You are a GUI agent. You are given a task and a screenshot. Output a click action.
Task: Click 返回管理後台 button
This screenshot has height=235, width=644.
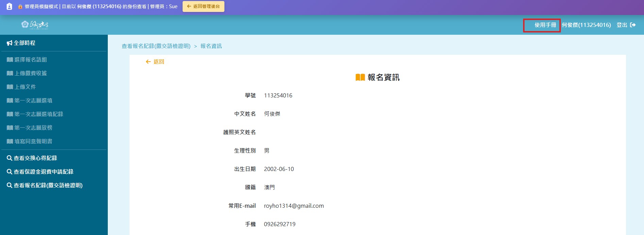pyautogui.click(x=203, y=6)
